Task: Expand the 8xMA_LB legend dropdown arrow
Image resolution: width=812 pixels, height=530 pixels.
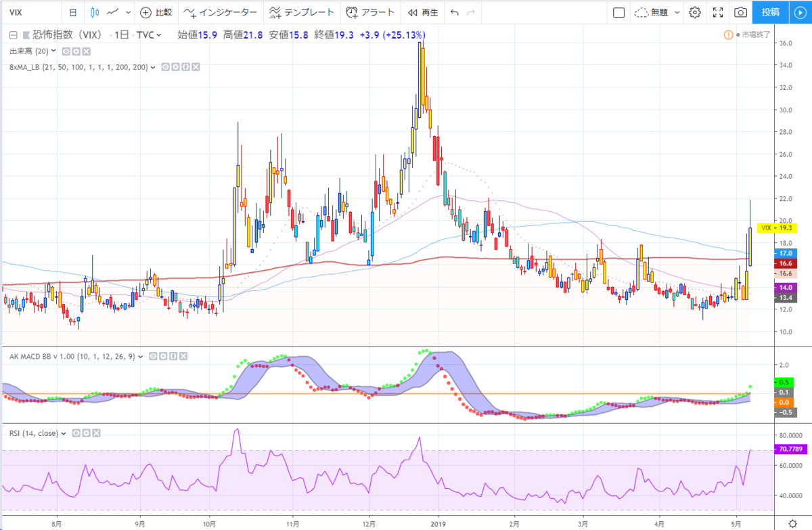Action: click(154, 67)
